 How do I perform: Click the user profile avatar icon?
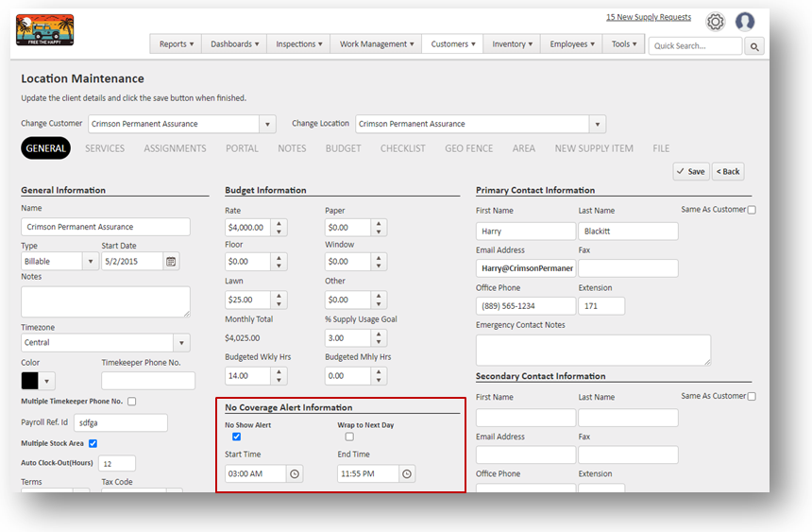[x=745, y=22]
